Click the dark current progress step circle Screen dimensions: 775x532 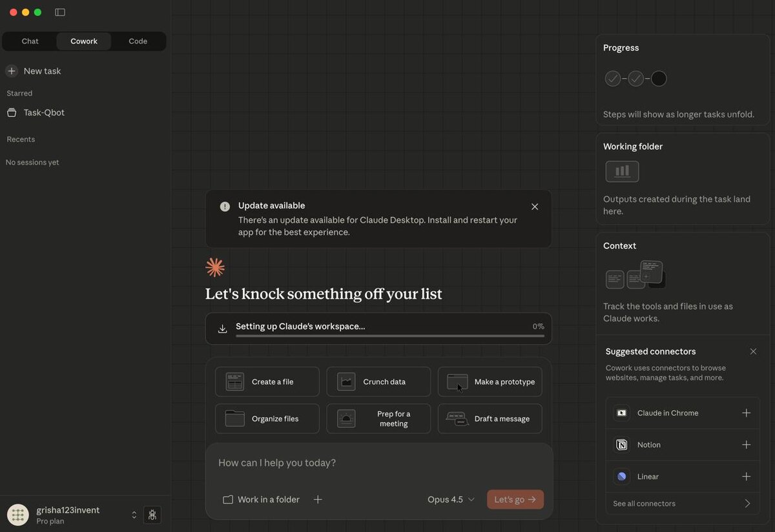[659, 79]
